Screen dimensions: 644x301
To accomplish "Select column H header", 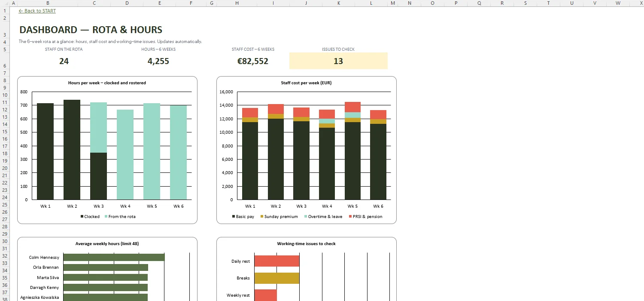I will [237, 3].
